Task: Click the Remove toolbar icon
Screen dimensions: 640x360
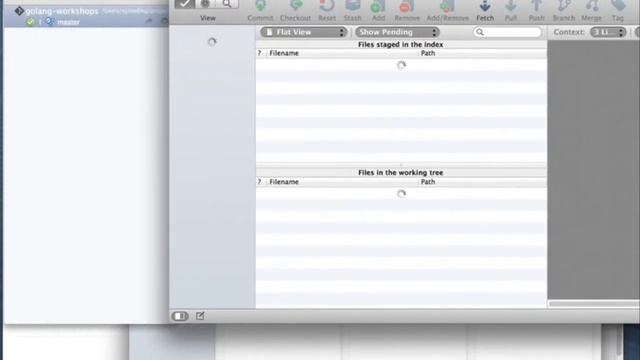Action: [x=407, y=6]
